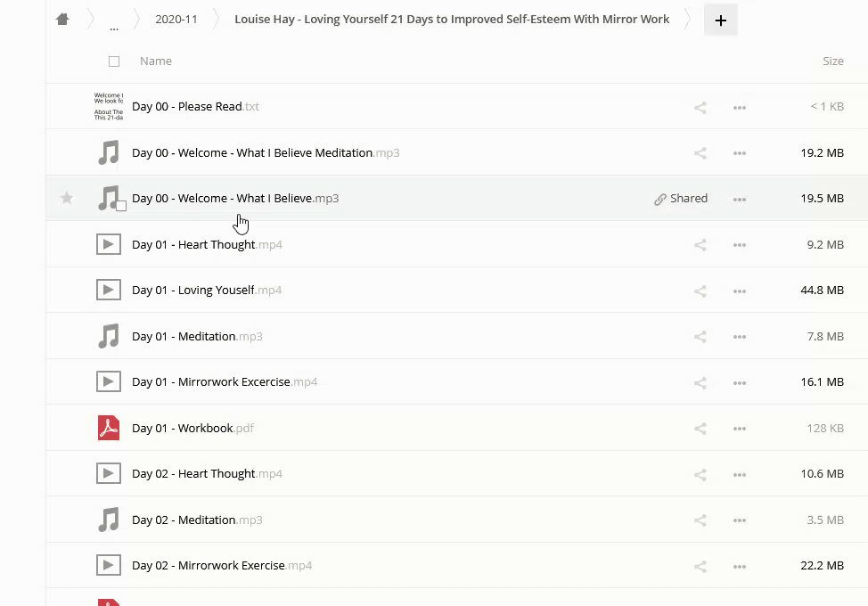The width and height of the screenshot is (868, 606).
Task: Click music icon of Day 01 - Meditation.mp3
Action: 109,336
